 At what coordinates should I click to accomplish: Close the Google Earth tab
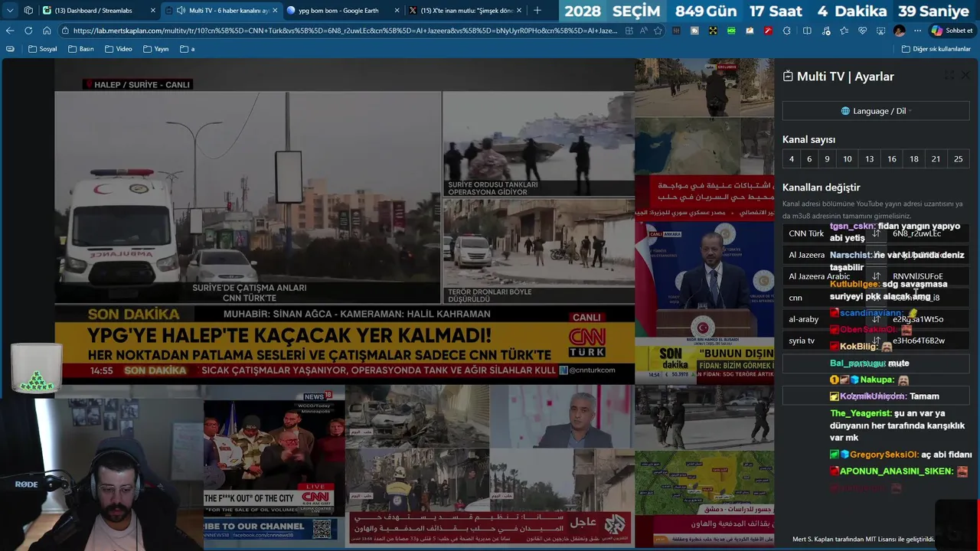[397, 11]
